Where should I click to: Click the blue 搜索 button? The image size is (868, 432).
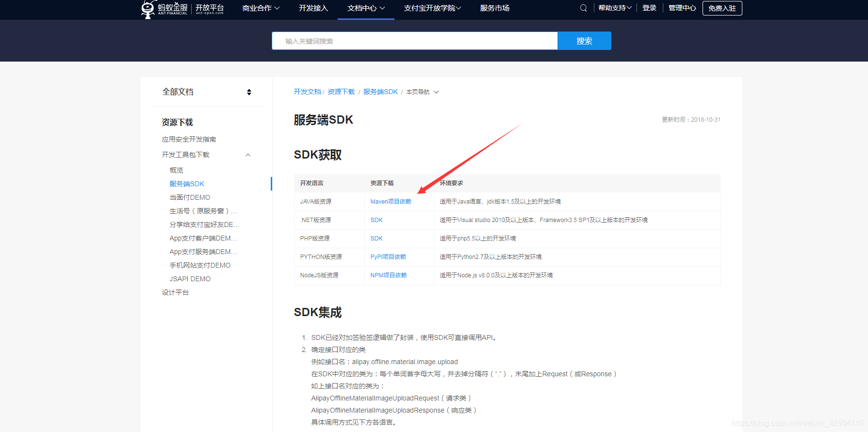(x=584, y=41)
